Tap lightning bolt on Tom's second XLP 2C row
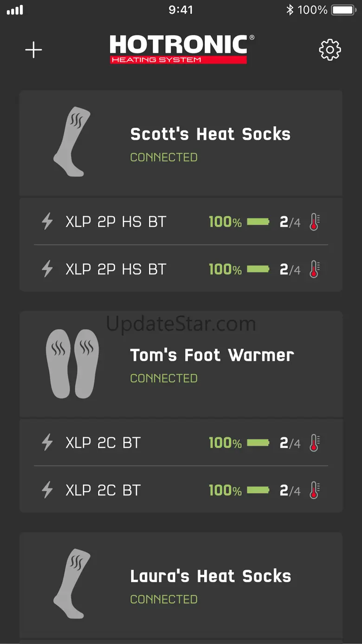Image resolution: width=362 pixels, height=644 pixels. [47, 490]
